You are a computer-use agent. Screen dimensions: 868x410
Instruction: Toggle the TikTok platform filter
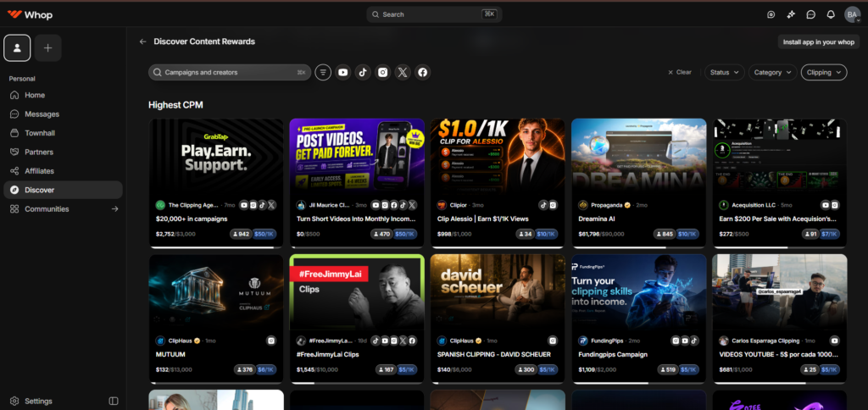pyautogui.click(x=363, y=73)
